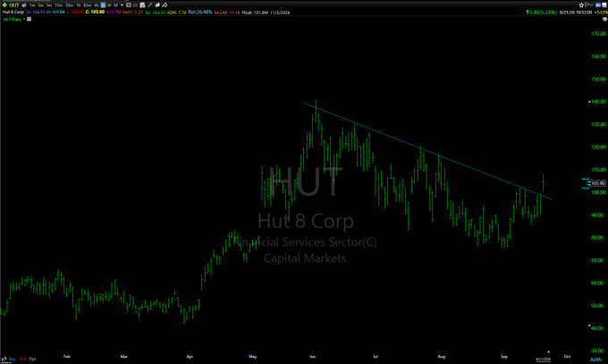Toggle the Arith scale mode
Image resolution: width=608 pixels, height=364 pixels.
[x=595, y=360]
